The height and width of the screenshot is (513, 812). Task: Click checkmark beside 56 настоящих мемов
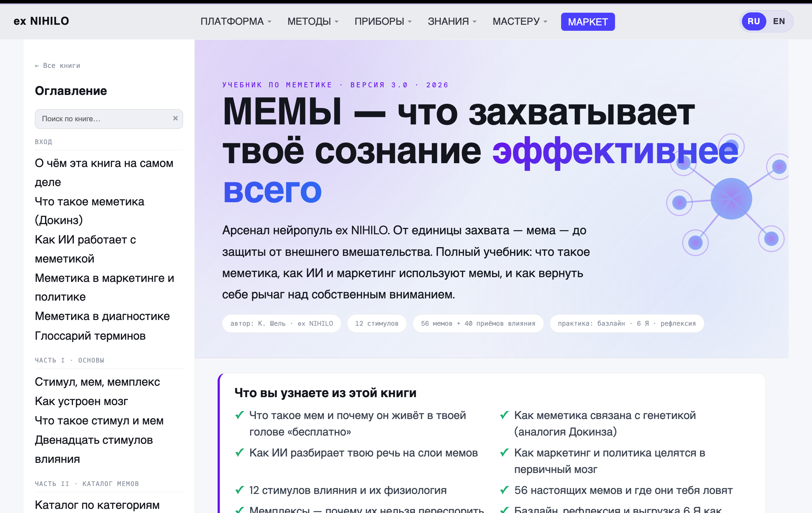pyautogui.click(x=504, y=490)
